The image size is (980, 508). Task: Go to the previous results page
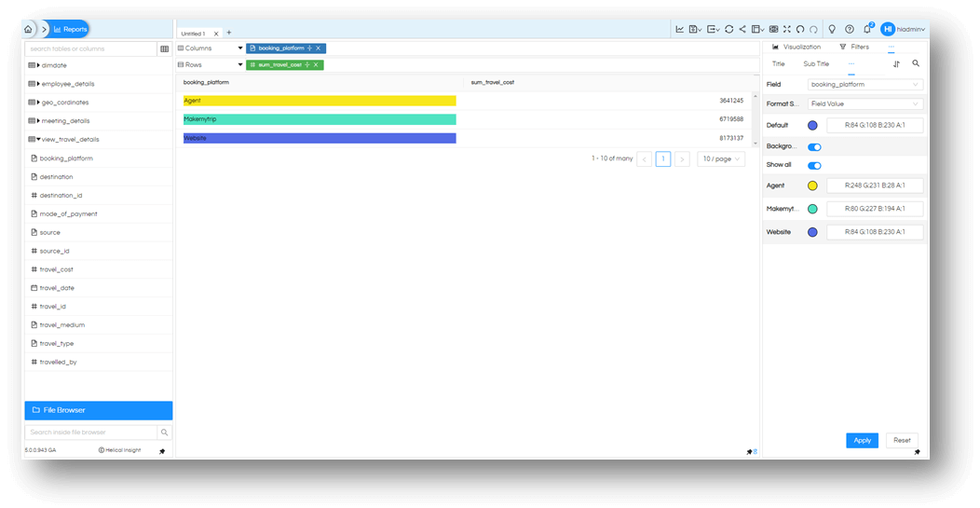click(x=645, y=158)
